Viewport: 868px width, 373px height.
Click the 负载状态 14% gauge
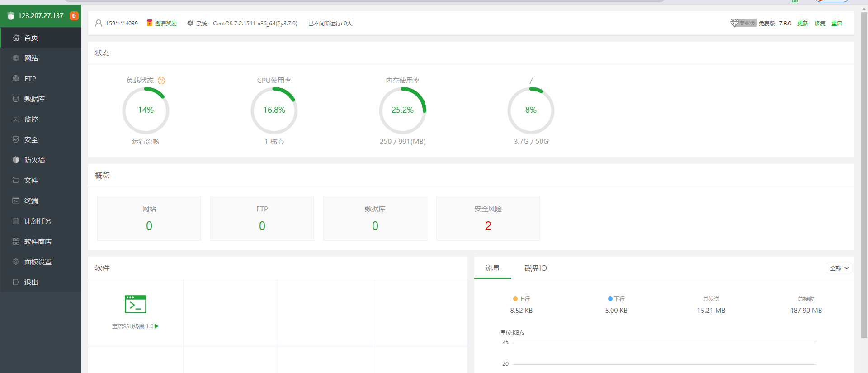[146, 110]
